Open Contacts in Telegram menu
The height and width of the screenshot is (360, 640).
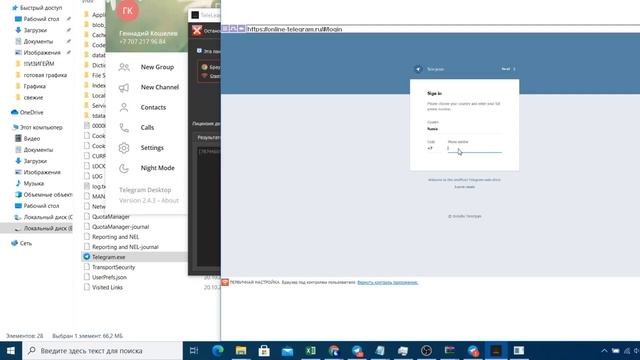point(153,107)
